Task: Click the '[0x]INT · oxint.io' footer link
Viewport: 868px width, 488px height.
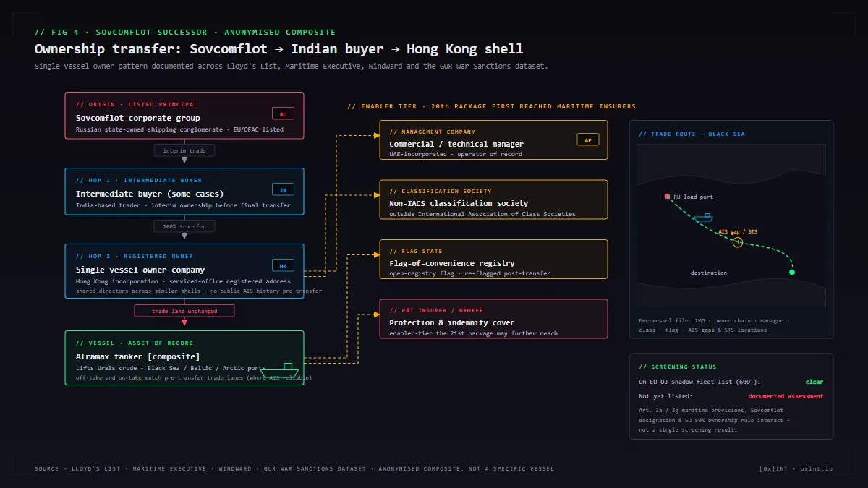Action: point(796,468)
